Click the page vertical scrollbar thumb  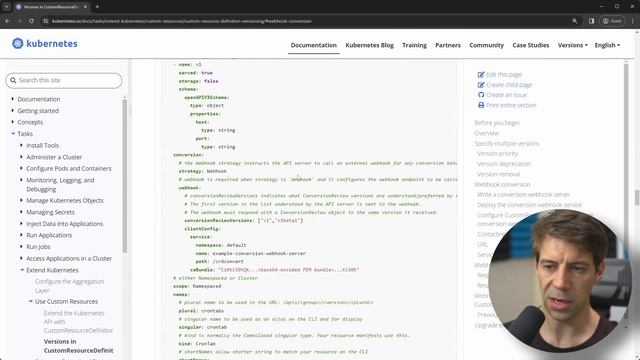(637, 198)
